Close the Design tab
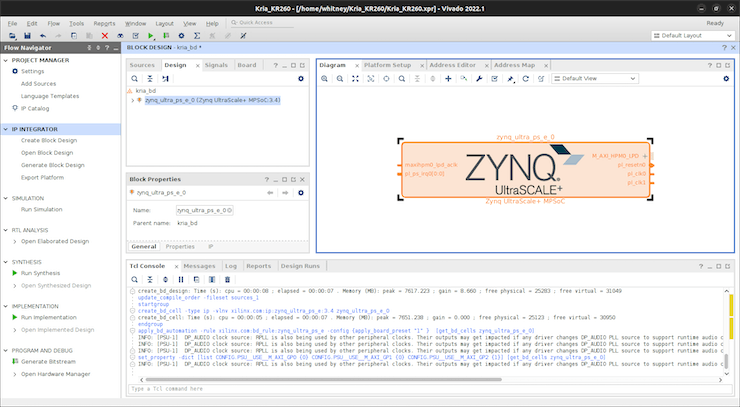Screen dimensions: 740x407 tap(197, 66)
